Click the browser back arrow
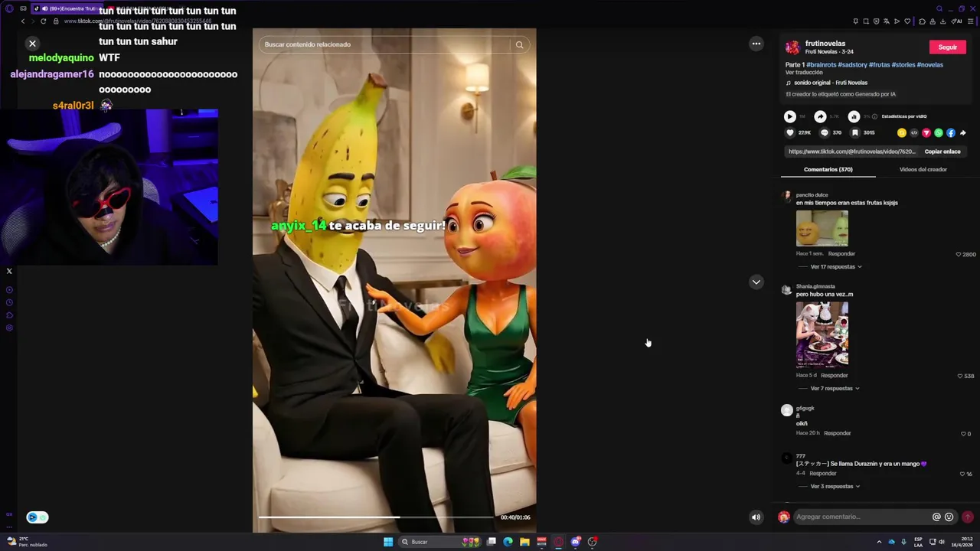The height and width of the screenshot is (551, 980). pos(22,21)
